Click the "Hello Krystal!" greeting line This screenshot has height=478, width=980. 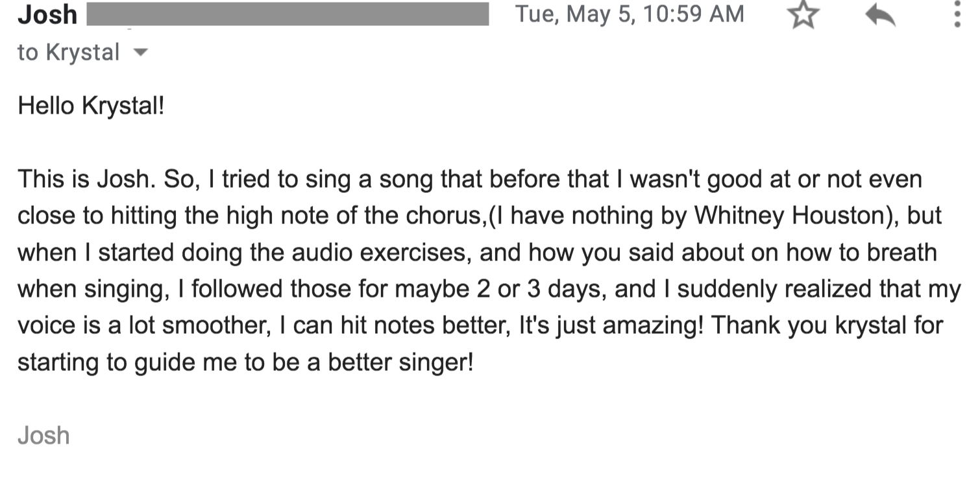click(x=91, y=105)
